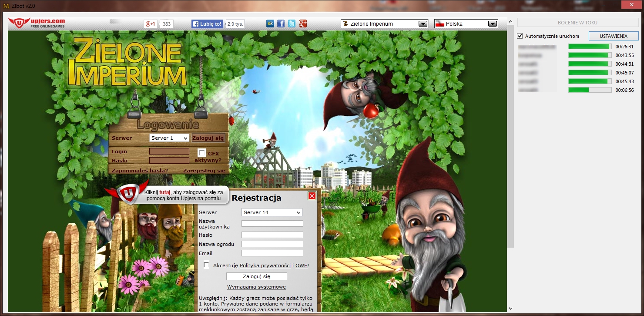Open the blue Facebook share icon
This screenshot has height=316, width=644.
(x=281, y=24)
